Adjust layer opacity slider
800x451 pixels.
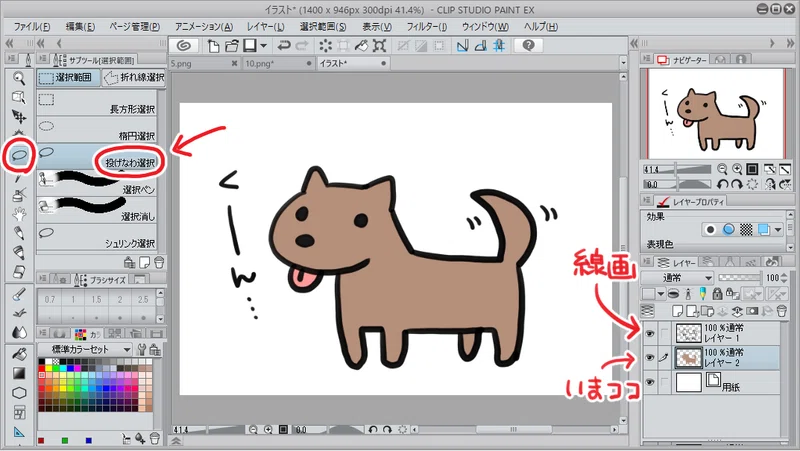740,278
